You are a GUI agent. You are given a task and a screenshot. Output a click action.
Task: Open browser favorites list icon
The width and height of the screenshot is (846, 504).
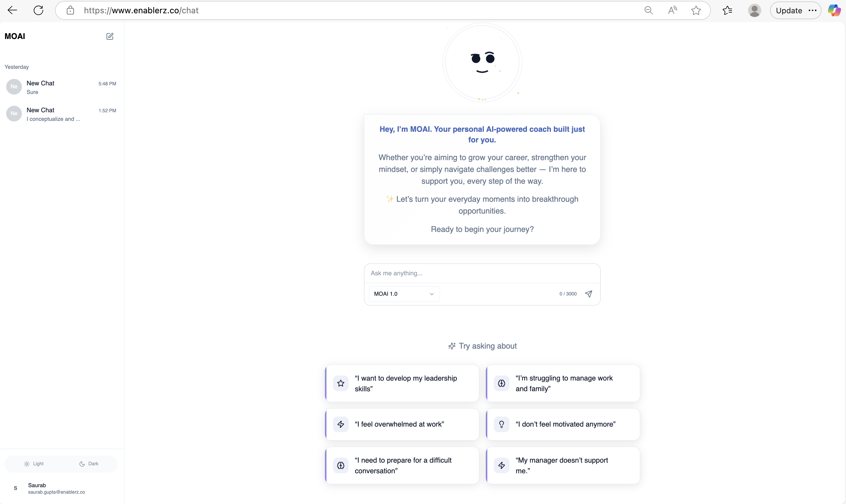[x=727, y=11]
